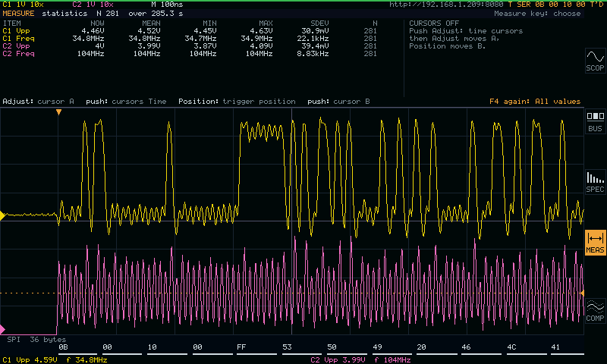Click the statistics N 281 text
The width and height of the screenshot is (607, 364).
[x=80, y=13]
